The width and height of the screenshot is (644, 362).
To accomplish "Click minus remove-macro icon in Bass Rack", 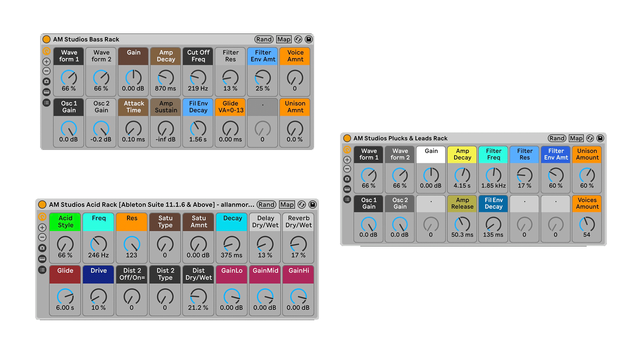I will 47,71.
